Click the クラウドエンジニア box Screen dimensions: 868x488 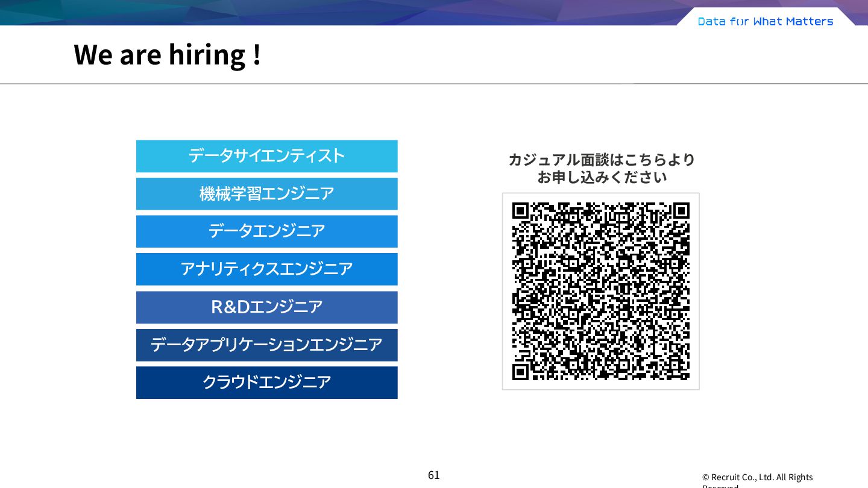point(267,383)
